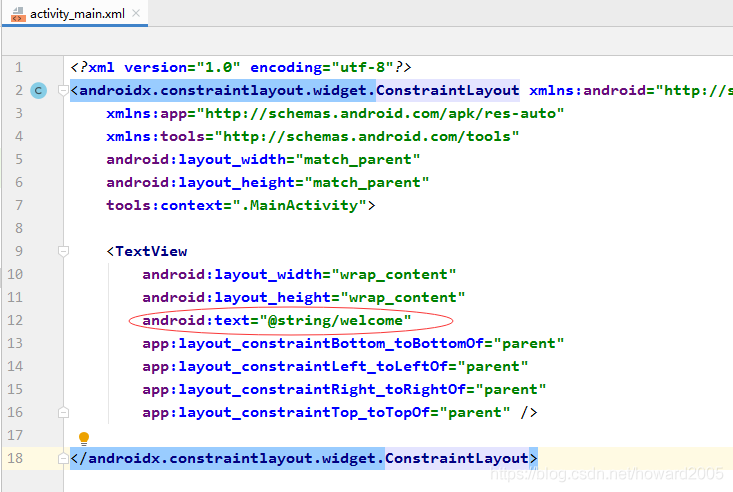Click tools:context=".MainActivity" text
The height and width of the screenshot is (492, 733).
coord(241,205)
